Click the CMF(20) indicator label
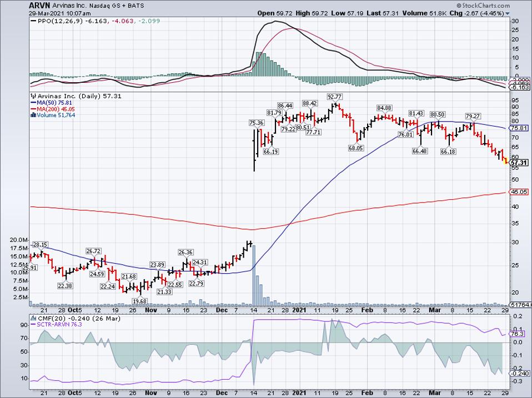The height and width of the screenshot is (398, 532). tap(51, 318)
